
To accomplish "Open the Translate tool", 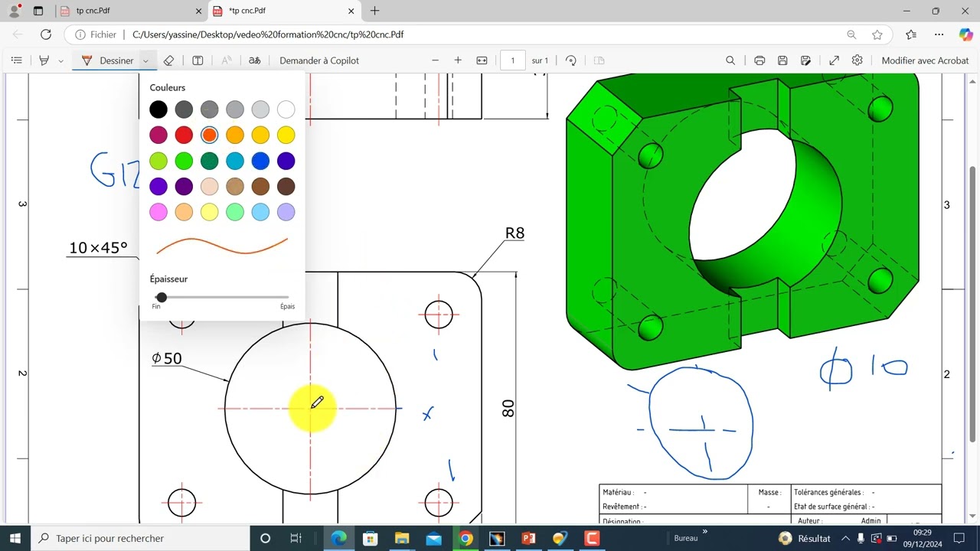I will (x=254, y=60).
